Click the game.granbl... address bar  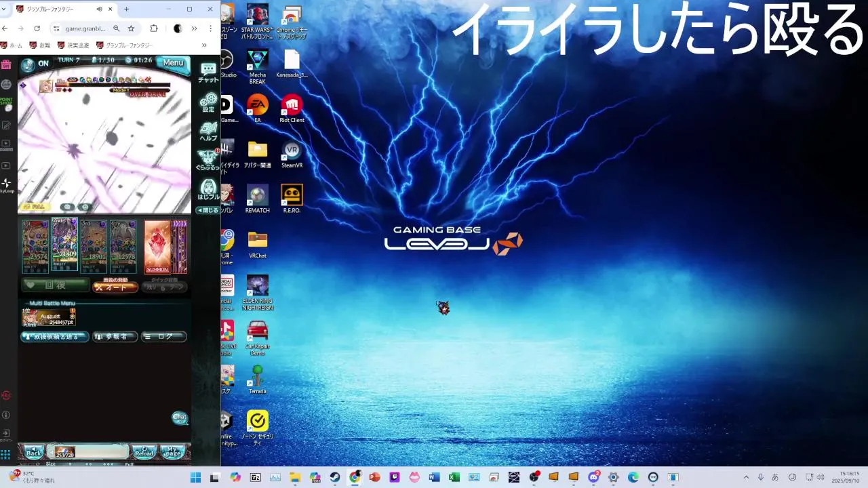coord(85,28)
